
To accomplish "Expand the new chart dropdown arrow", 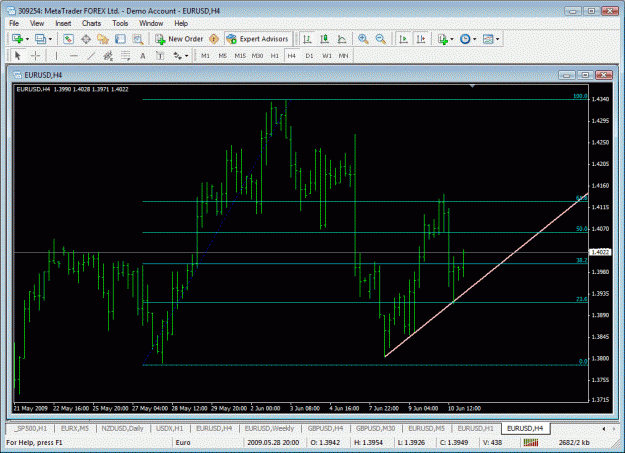I will coord(27,39).
